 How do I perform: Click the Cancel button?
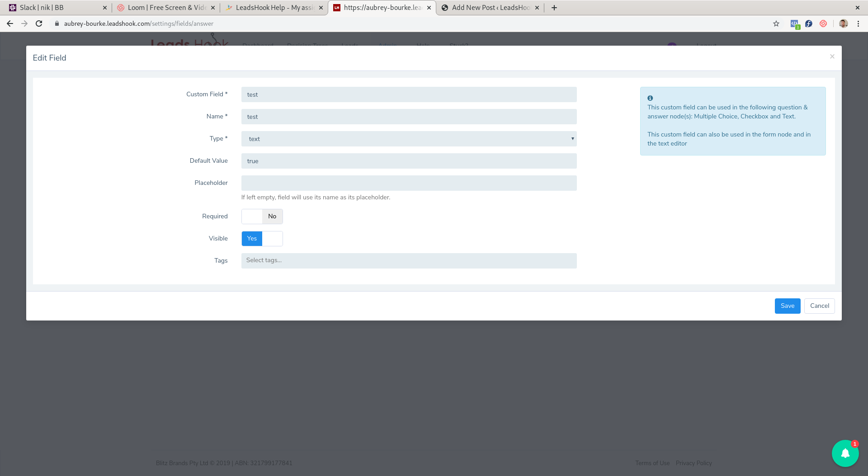point(819,306)
